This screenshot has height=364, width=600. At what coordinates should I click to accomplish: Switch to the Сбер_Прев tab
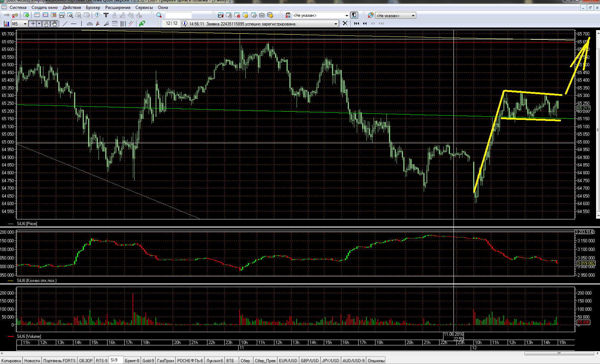coord(265,360)
